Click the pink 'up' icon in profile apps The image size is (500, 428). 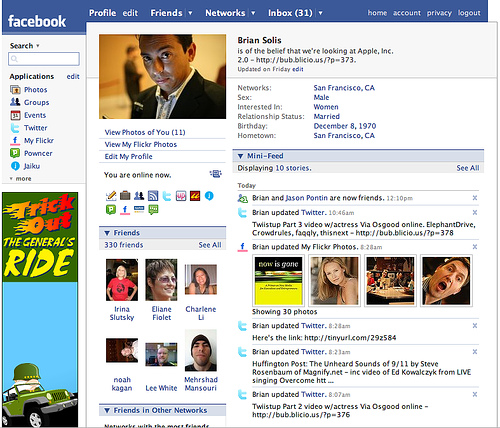tap(181, 196)
